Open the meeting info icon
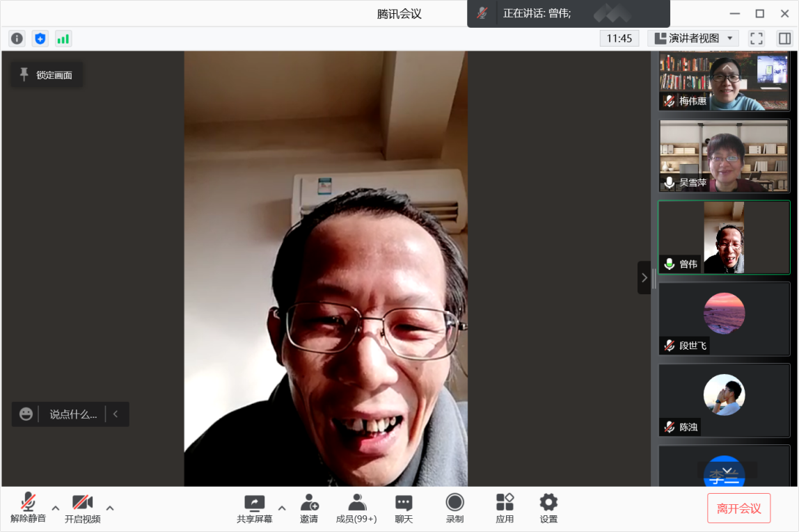 17,39
